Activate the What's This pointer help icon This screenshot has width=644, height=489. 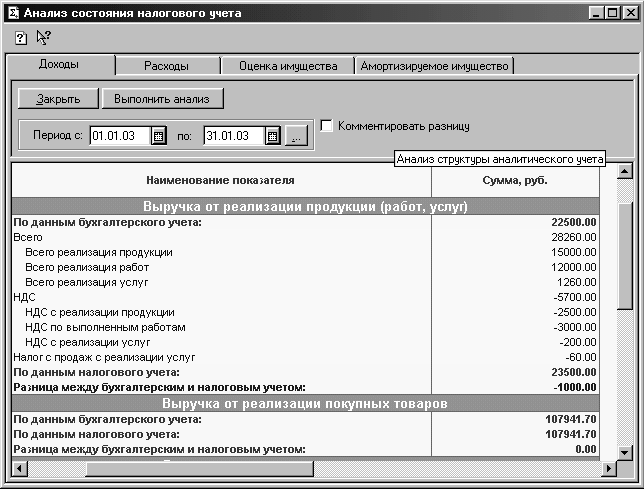tap(43, 37)
